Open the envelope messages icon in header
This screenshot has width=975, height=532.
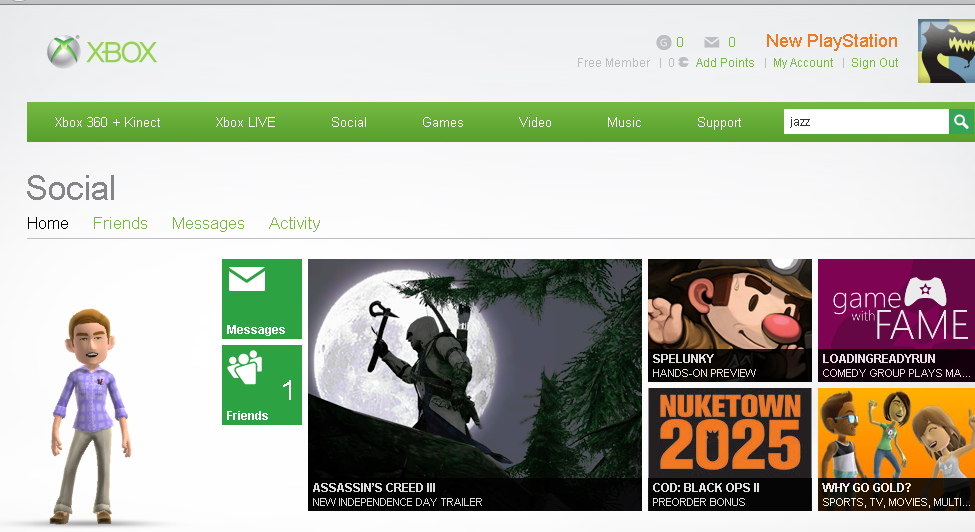coord(711,42)
